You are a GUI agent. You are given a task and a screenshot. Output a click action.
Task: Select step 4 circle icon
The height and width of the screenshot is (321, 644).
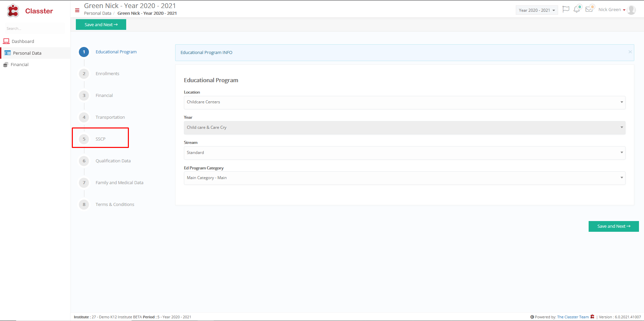pos(84,117)
